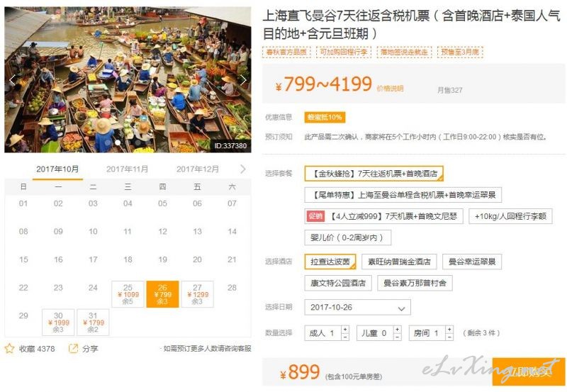Choose the 曼谷幸运翠景 hotel option

pyautogui.click(x=472, y=262)
